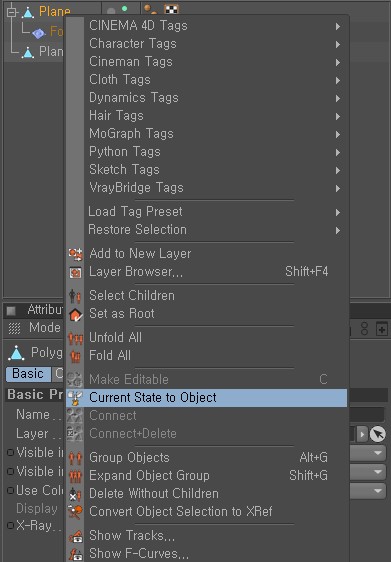391x562 pixels.
Task: Click the Group Objects icon
Action: tap(75, 458)
